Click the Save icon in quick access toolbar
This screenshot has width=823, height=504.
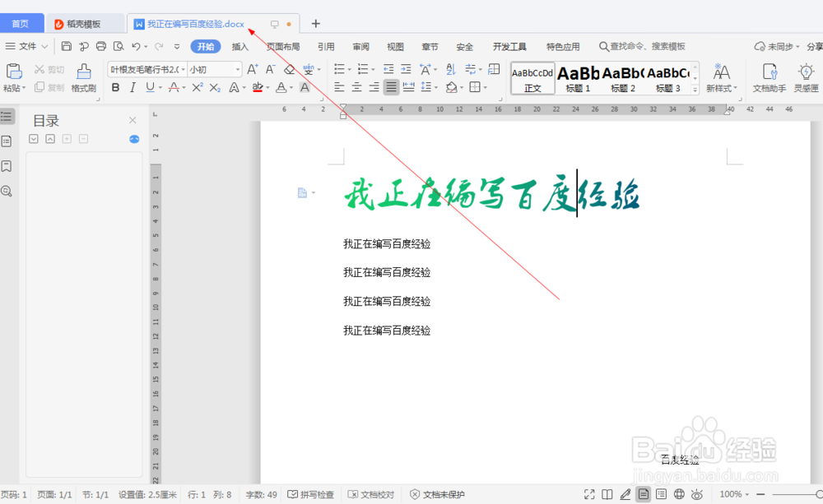click(x=66, y=46)
